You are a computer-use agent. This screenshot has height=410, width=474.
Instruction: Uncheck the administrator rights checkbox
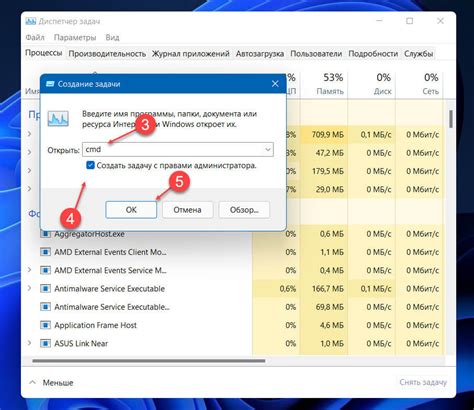(90, 165)
